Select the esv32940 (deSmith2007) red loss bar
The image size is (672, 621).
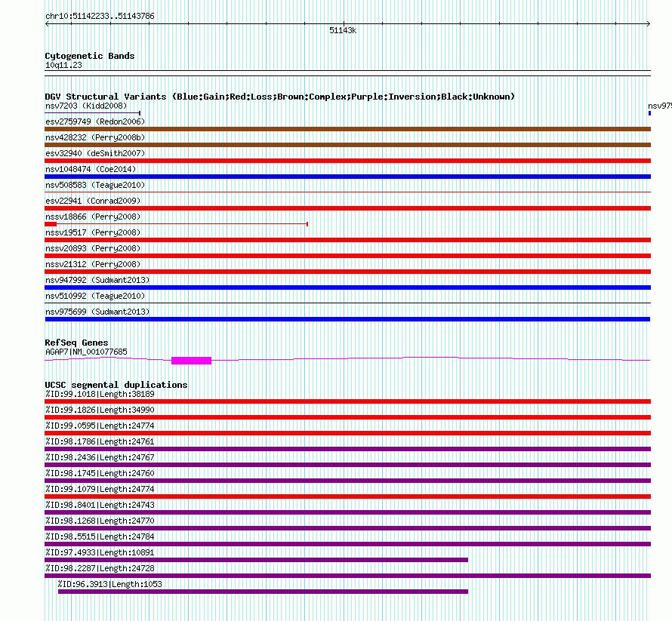coord(347,161)
